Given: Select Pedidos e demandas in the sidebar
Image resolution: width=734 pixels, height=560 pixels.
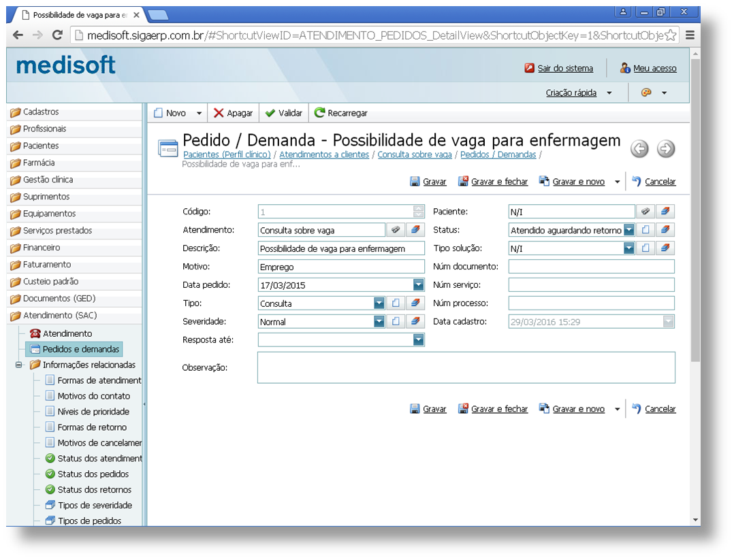Looking at the screenshot, I should tap(80, 349).
